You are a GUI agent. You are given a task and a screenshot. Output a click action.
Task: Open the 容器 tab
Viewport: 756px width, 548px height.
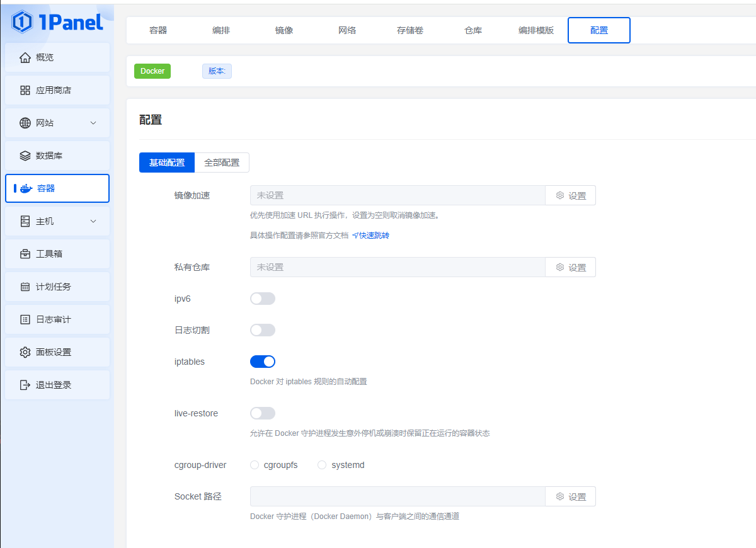tap(158, 30)
